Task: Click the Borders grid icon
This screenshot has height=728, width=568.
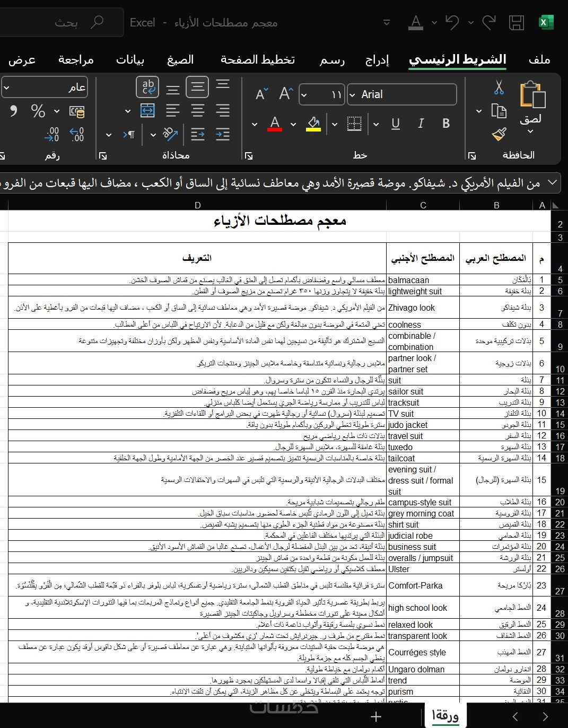Action: pos(354,124)
